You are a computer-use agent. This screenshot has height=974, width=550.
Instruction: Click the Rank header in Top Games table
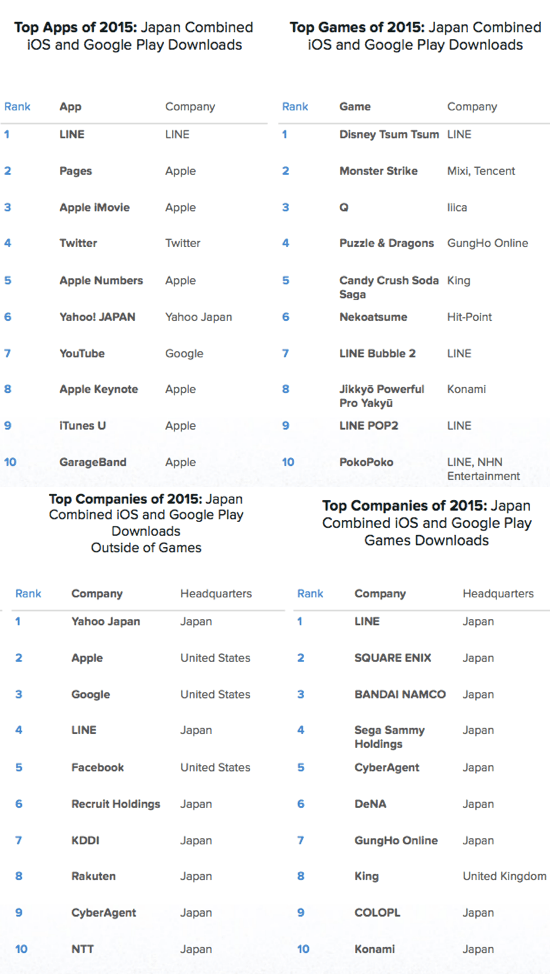(x=295, y=106)
